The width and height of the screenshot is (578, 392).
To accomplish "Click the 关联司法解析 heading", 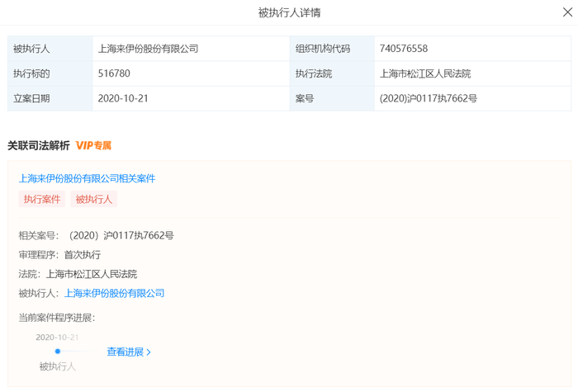I will [39, 145].
